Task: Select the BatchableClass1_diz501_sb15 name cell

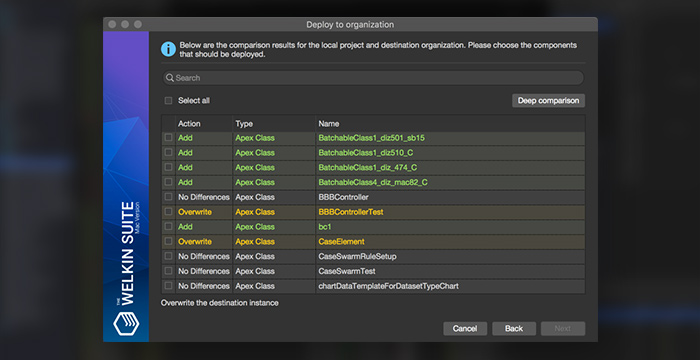Action: click(x=450, y=138)
